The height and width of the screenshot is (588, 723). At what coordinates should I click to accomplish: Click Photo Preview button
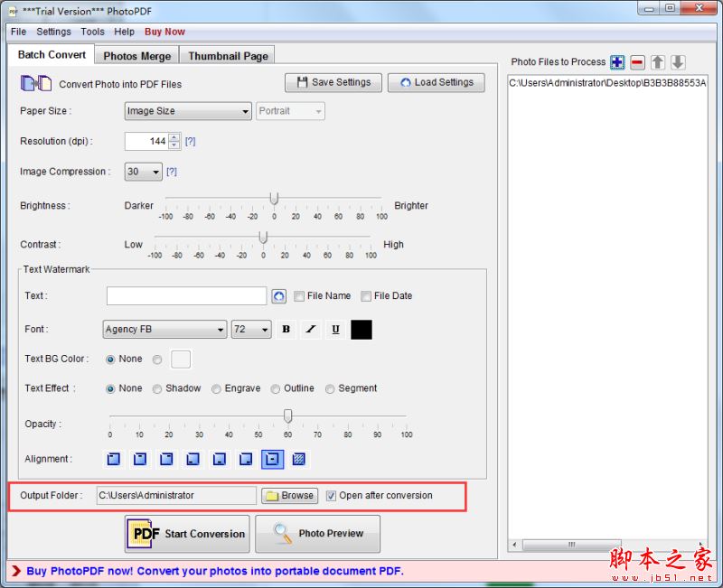[318, 534]
